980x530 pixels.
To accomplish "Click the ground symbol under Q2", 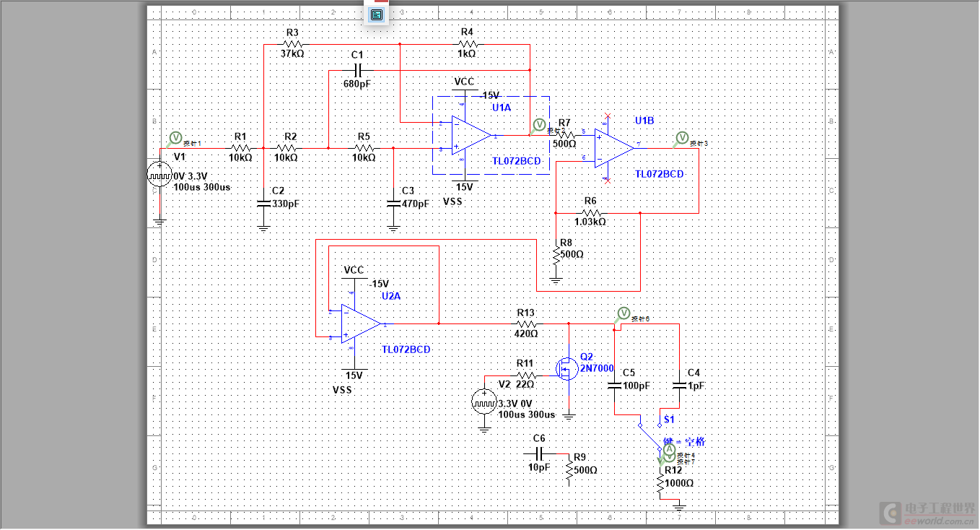I will click(x=569, y=415).
